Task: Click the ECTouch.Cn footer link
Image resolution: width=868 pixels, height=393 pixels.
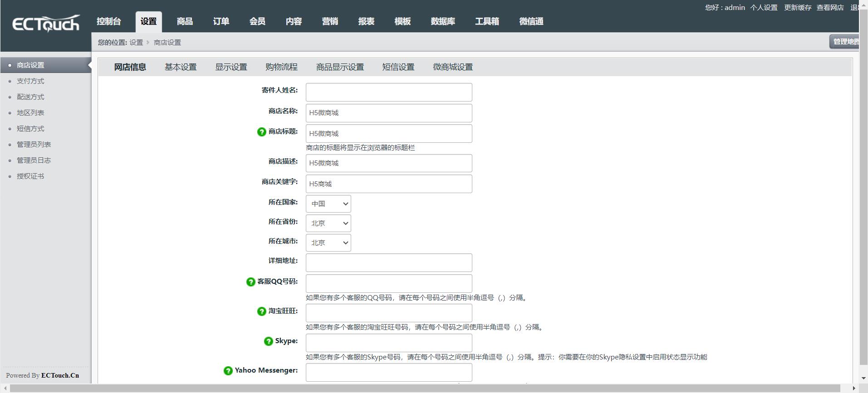Action: coord(60,375)
